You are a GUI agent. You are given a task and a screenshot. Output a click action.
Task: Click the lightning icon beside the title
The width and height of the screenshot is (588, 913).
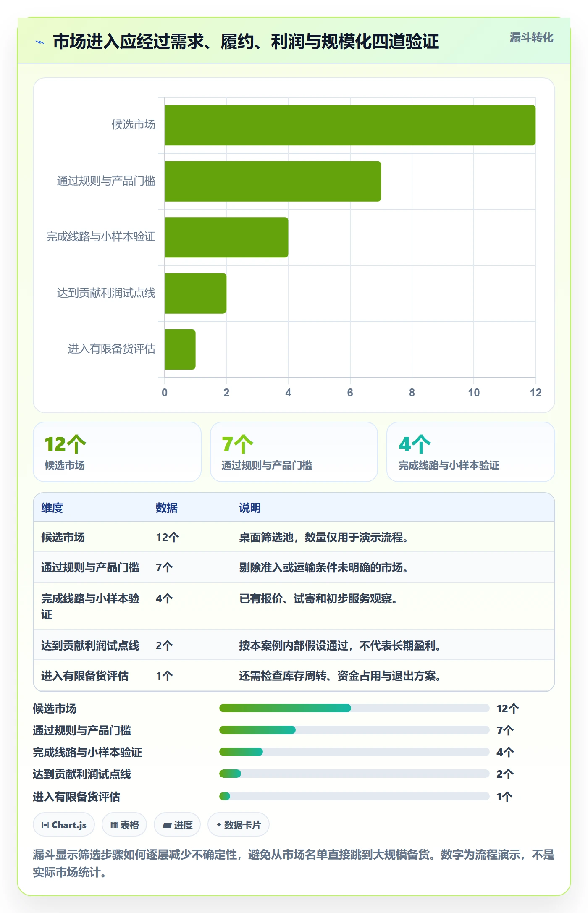coord(40,42)
